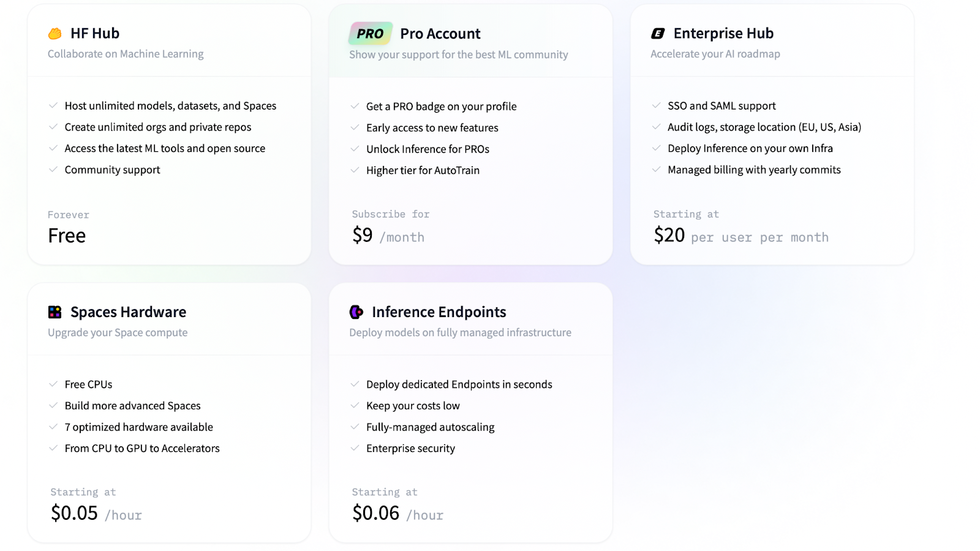Click the Spaces Hardware grid icon
The height and width of the screenshot is (551, 980).
coord(55,312)
